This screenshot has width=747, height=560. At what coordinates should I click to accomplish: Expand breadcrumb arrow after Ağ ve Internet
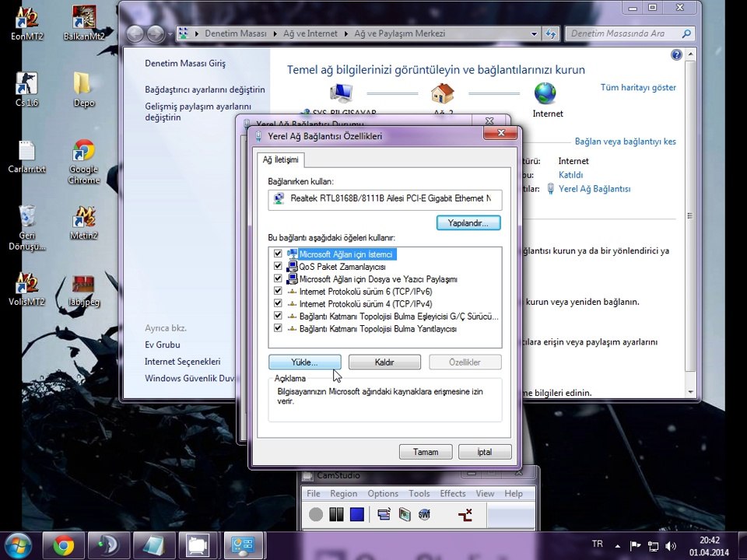pyautogui.click(x=345, y=33)
